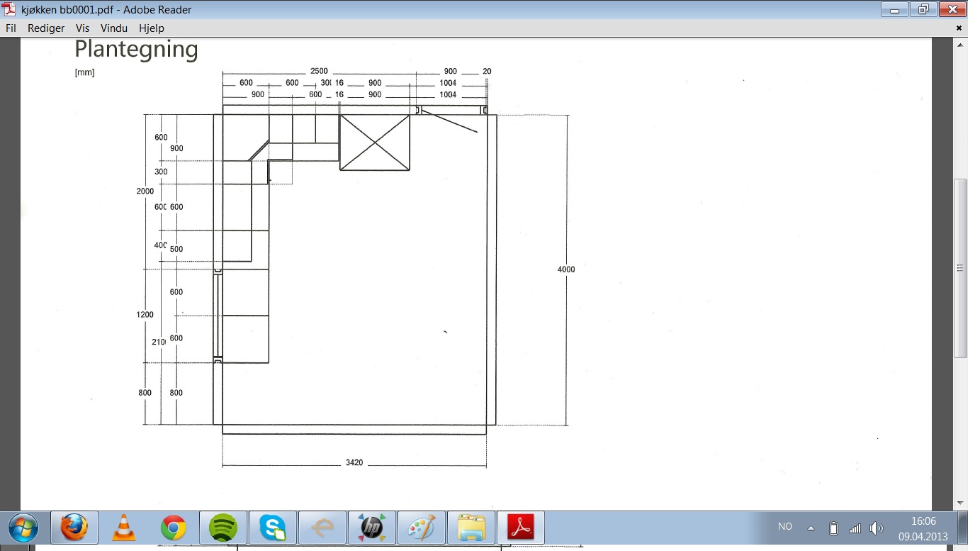Screen dimensions: 980x551
Task: Click the NO language indicator
Action: point(785,527)
